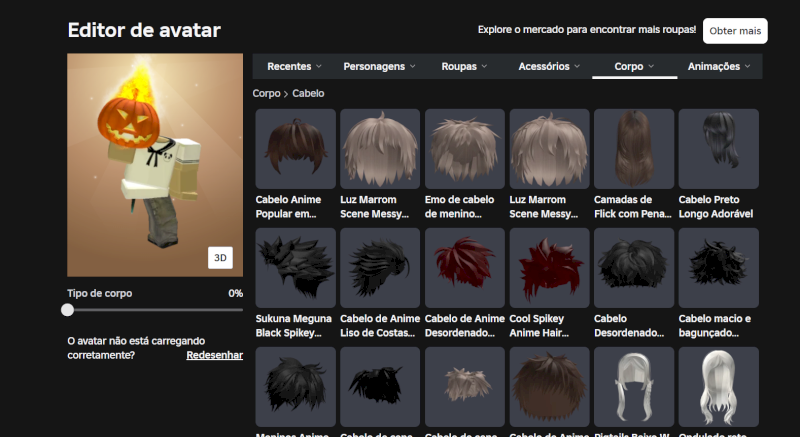Image resolution: width=800 pixels, height=437 pixels.
Task: Click the Sukuna Meguna Black Spikey label
Action: [x=293, y=325]
